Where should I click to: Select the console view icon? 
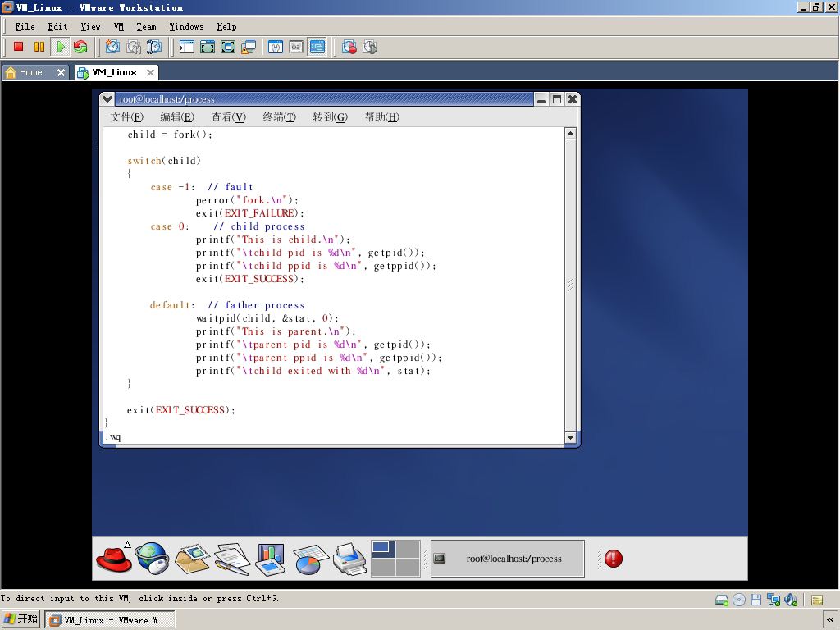[x=317, y=47]
